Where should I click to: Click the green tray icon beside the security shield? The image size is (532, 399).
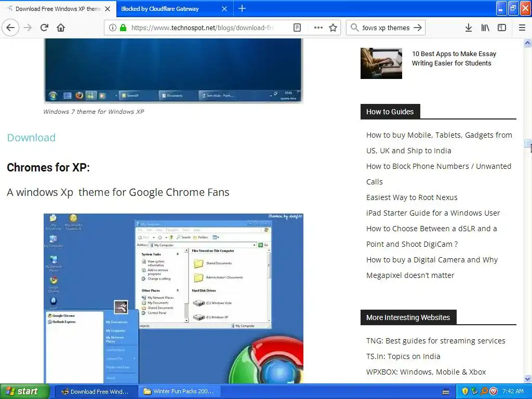[475, 392]
